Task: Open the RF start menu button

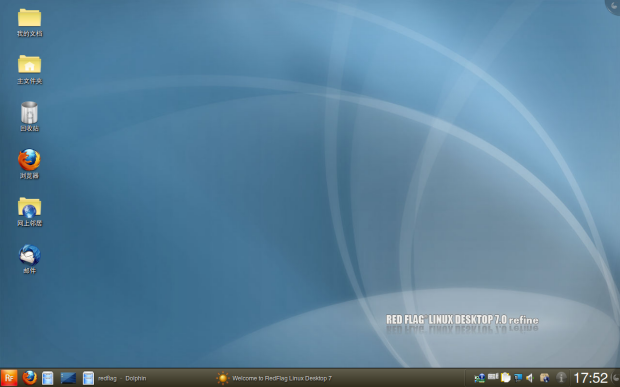Action: (x=9, y=378)
